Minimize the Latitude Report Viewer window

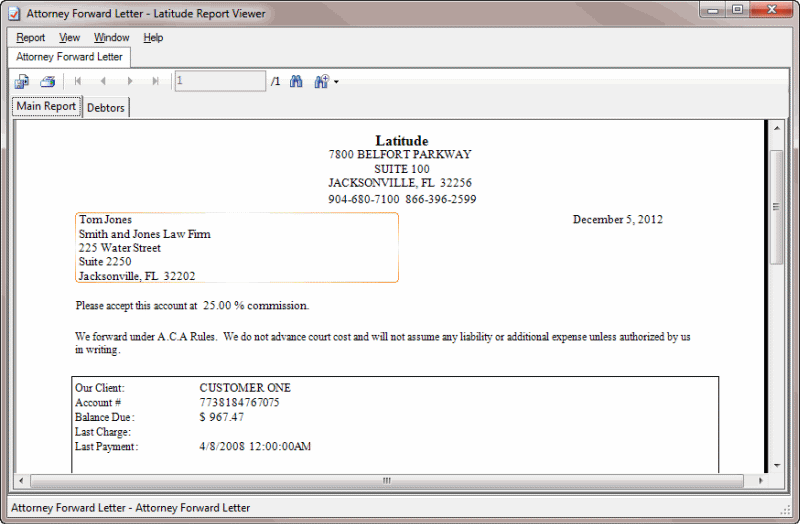pos(713,10)
